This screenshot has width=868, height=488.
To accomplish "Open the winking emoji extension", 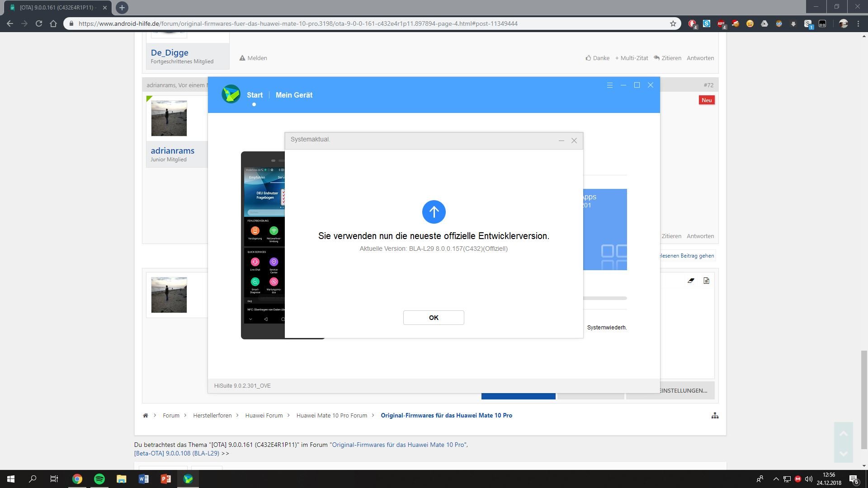I will pyautogui.click(x=750, y=23).
